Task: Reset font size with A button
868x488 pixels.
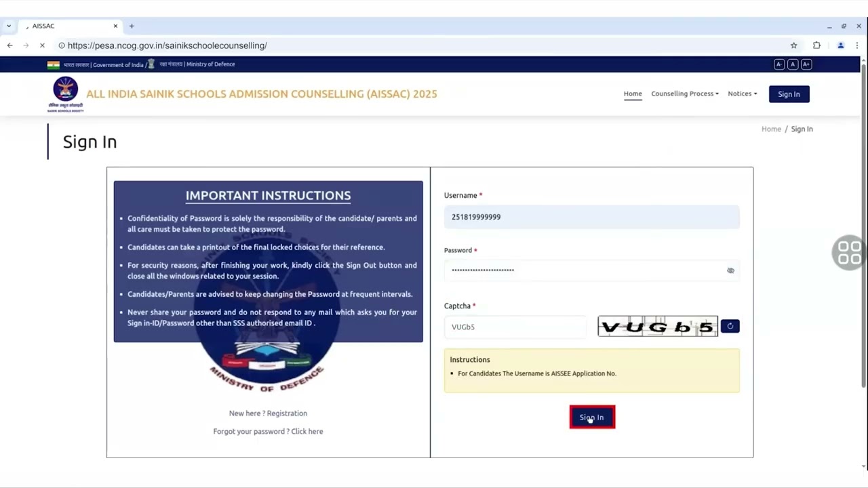Action: 792,64
